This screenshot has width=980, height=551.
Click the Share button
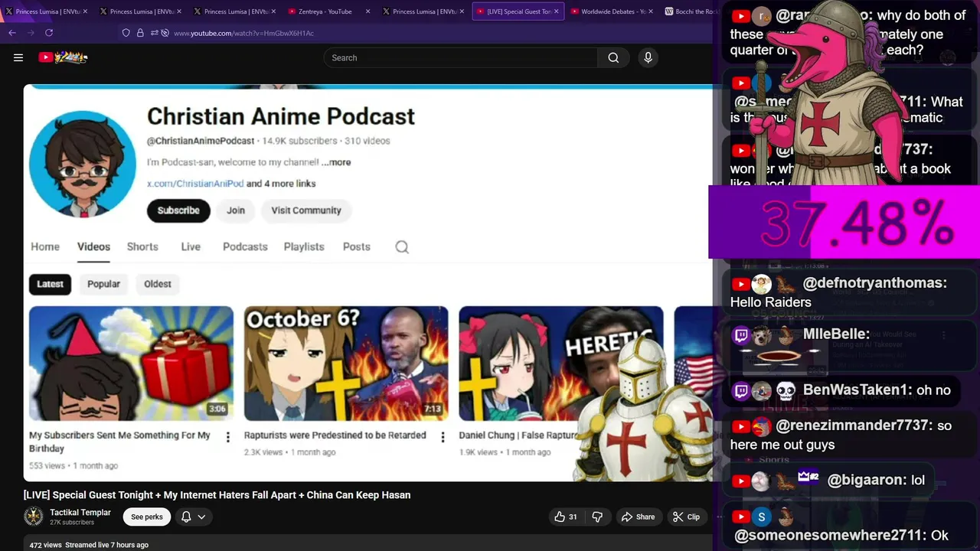click(639, 517)
